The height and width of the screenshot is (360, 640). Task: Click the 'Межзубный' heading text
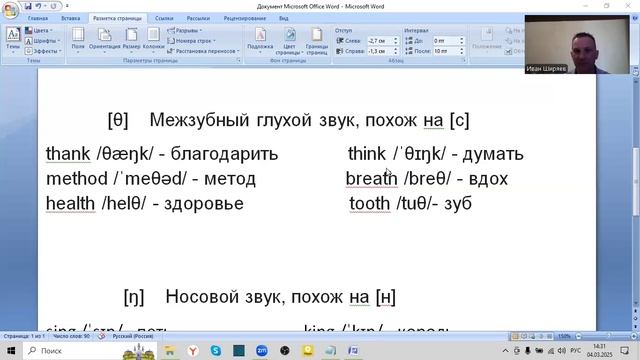pyautogui.click(x=200, y=120)
